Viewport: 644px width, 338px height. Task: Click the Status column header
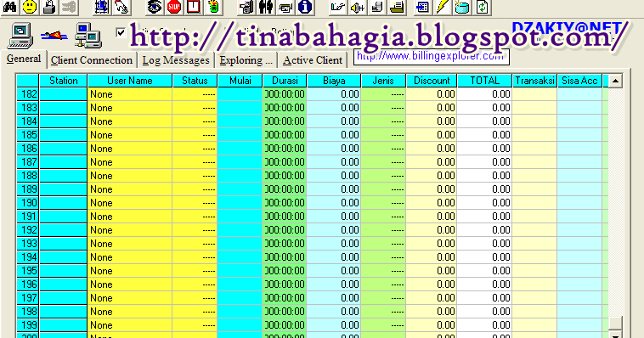[195, 81]
